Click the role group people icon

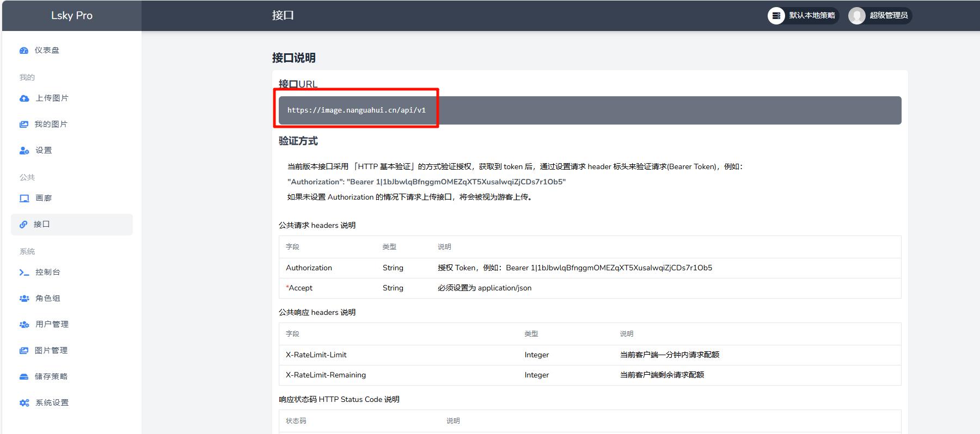24,299
